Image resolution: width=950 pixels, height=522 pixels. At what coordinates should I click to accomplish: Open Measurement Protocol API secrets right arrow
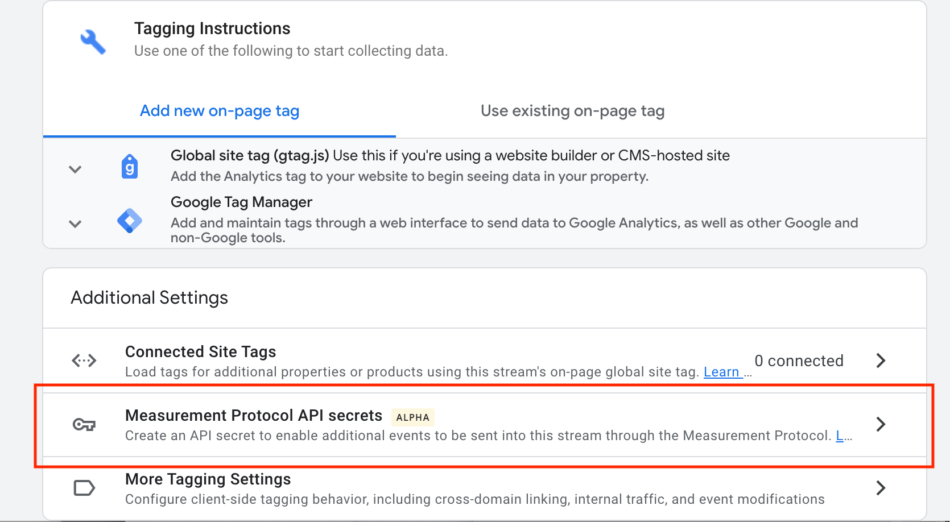pos(881,425)
